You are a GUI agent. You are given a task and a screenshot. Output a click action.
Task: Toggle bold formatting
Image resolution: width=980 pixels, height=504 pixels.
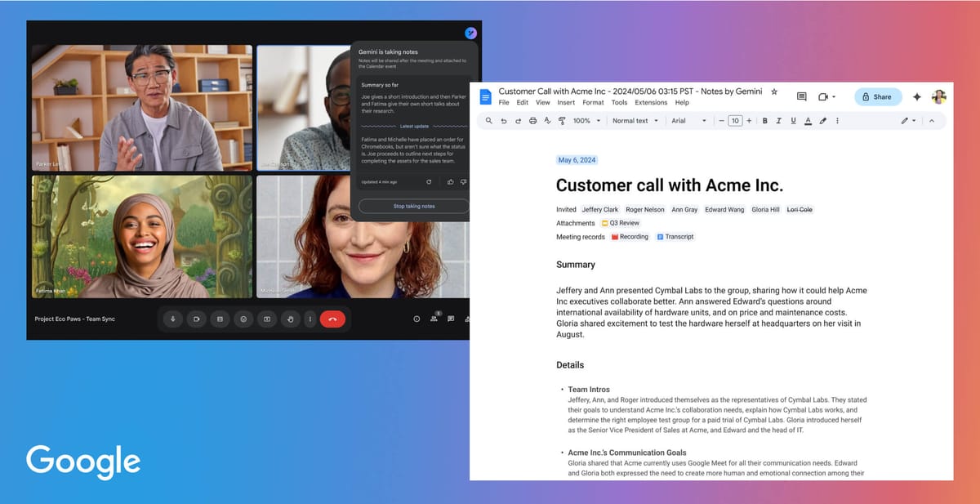pos(765,121)
